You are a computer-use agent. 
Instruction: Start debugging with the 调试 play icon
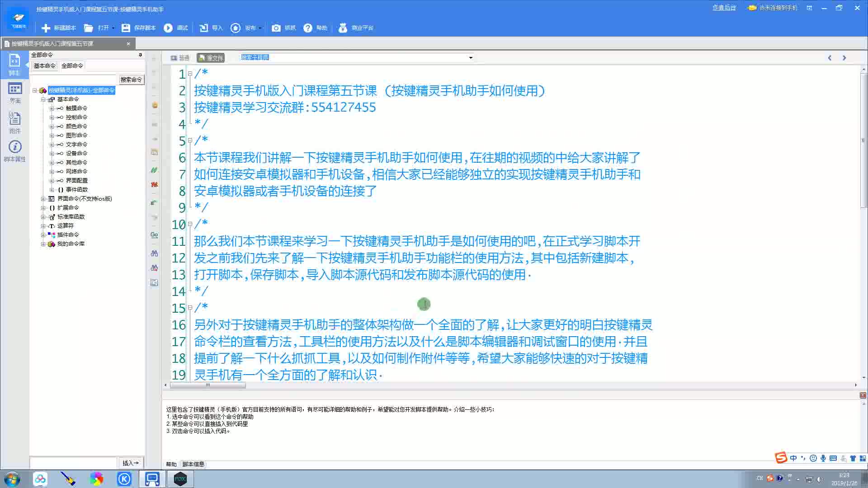click(168, 28)
